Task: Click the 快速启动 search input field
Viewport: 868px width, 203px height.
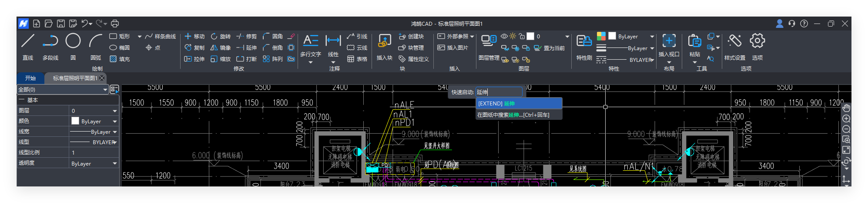Action: [499, 92]
